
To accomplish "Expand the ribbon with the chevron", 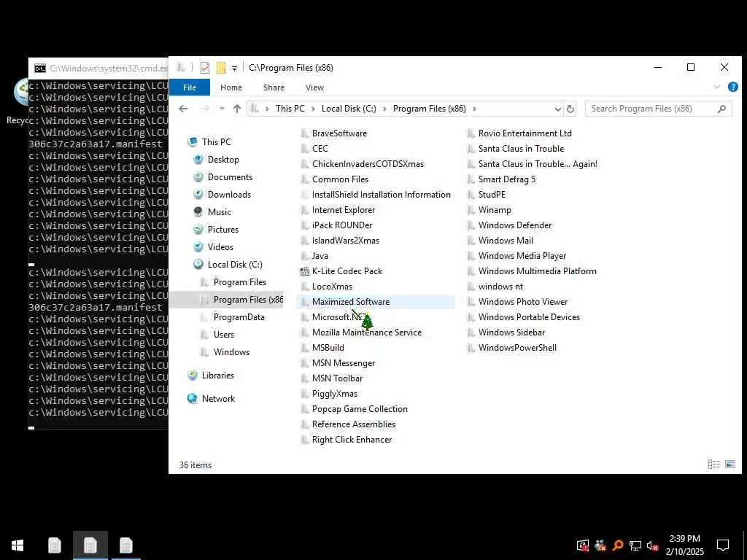I will tap(717, 87).
